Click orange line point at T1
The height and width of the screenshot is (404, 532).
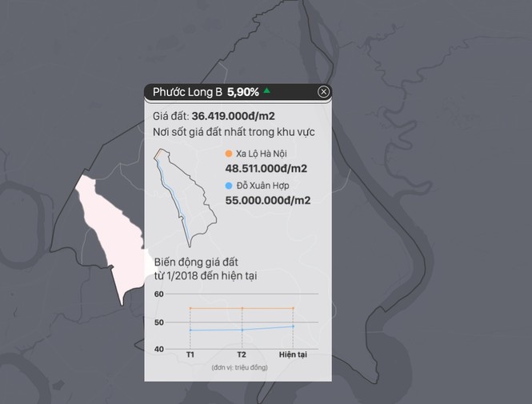[190, 308]
